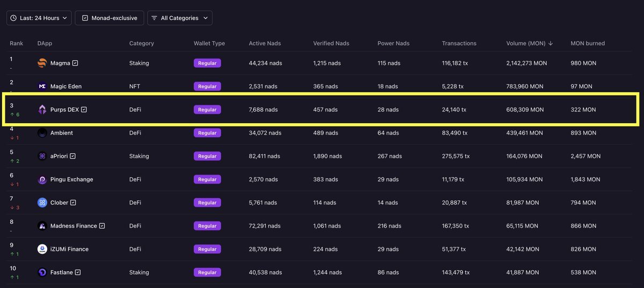
Task: Click the verified badge next to aPriori
Action: click(x=72, y=156)
